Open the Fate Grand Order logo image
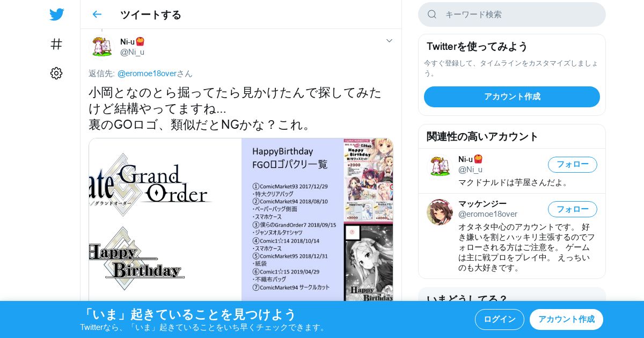 tap(165, 219)
